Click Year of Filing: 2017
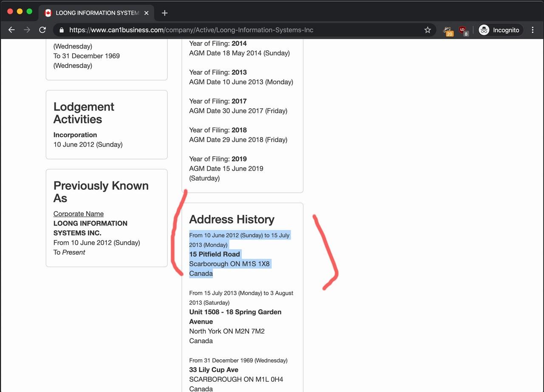The image size is (544, 392). coord(218,101)
